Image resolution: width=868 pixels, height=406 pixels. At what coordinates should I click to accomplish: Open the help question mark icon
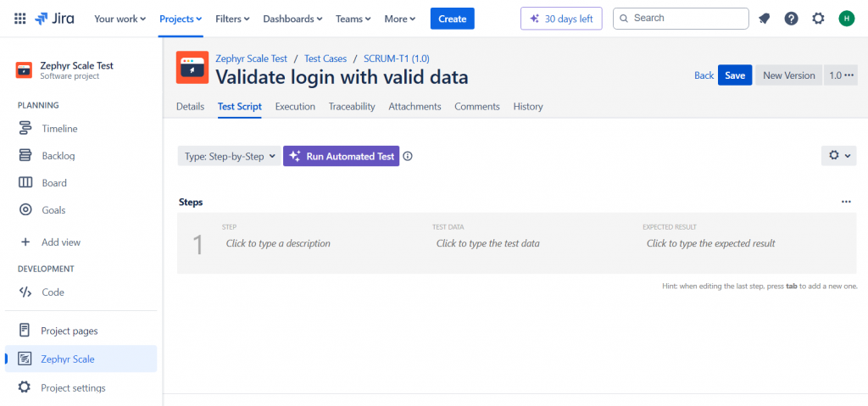coord(791,18)
